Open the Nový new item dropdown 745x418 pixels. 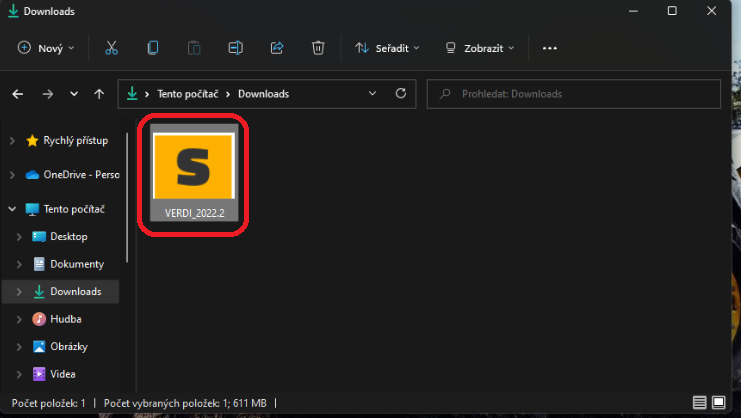(46, 48)
